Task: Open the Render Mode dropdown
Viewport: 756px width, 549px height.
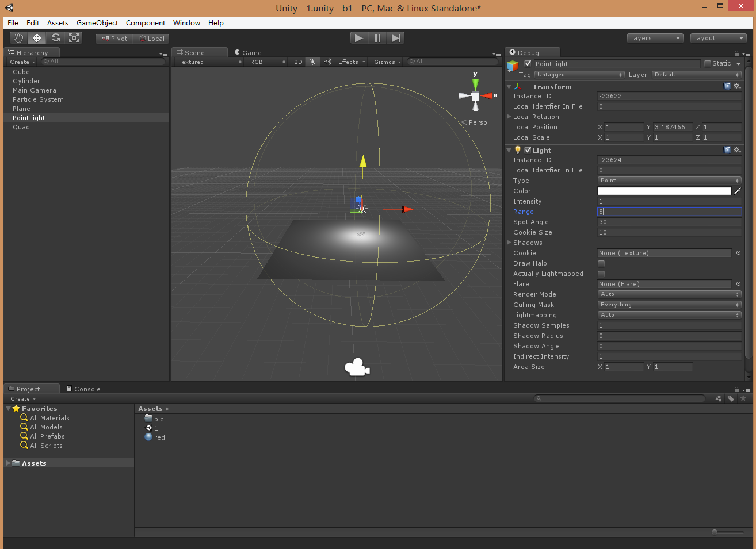Action: [669, 294]
